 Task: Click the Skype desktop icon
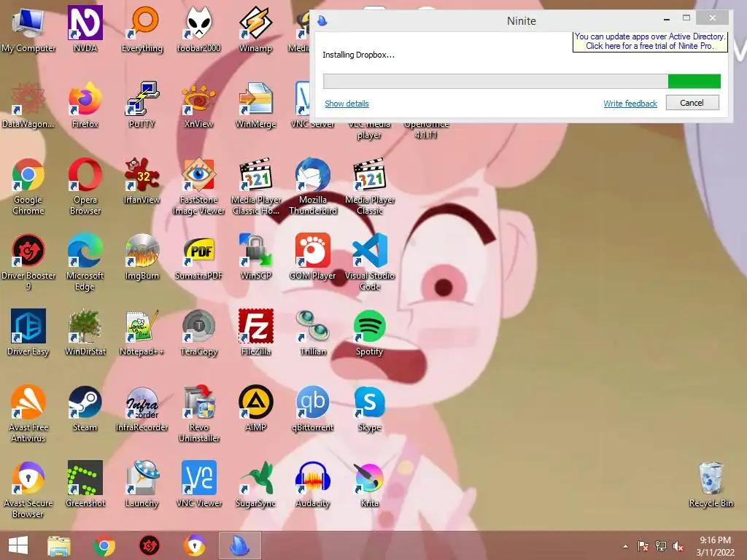pos(370,408)
